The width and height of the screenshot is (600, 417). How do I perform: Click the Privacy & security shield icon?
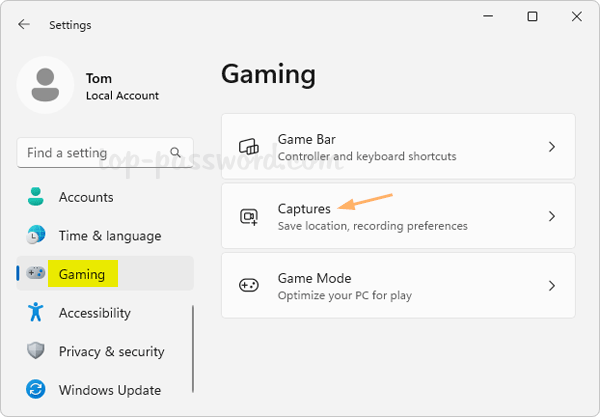[36, 351]
